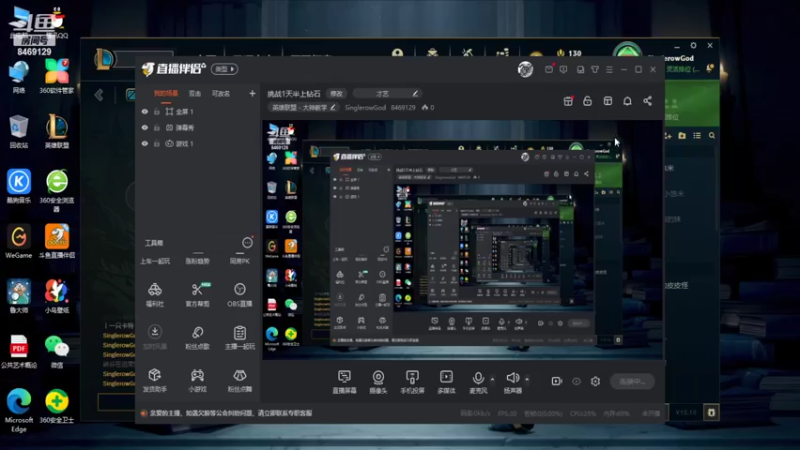Open notifications bell above preview
Viewport: 800px width, 450px height.
pyautogui.click(x=628, y=101)
